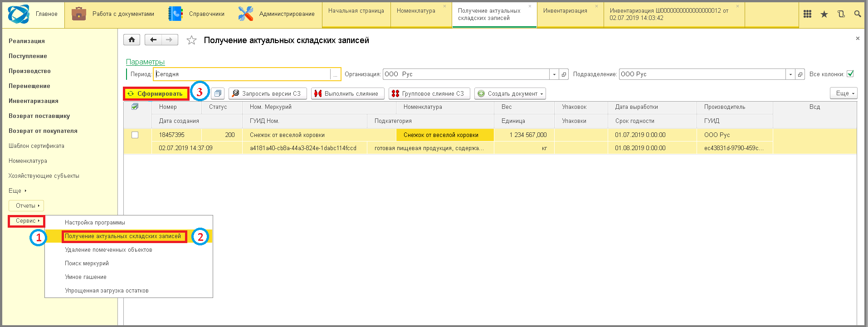Open Поступление in sidebar

tap(28, 56)
